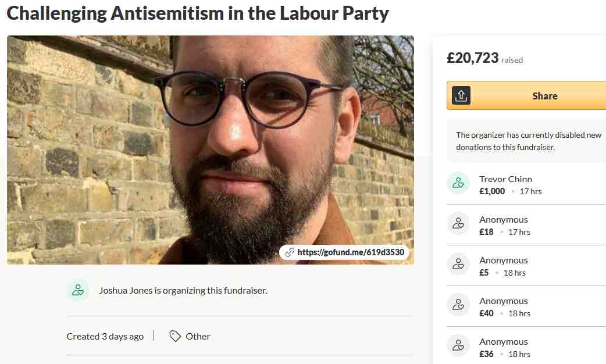The height and width of the screenshot is (364, 606).
Task: Click the Other category tag icon
Action: coord(175,336)
